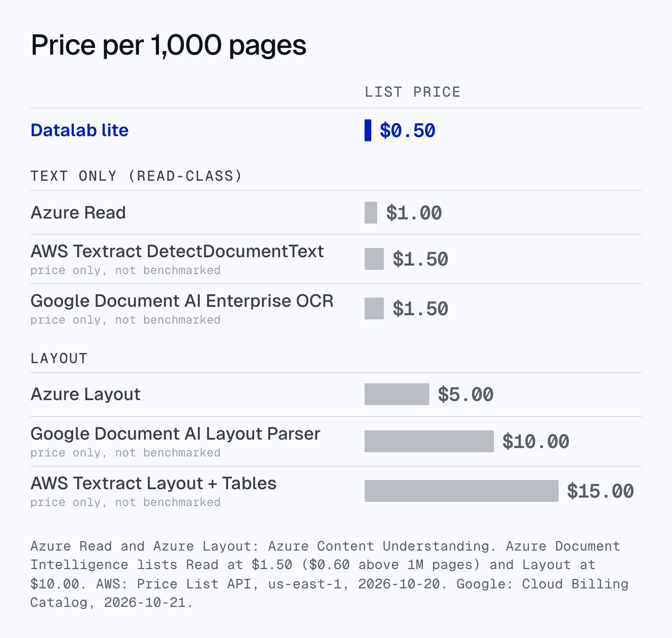672x638 pixels.
Task: Click the gray bar beside $10.00
Action: [x=429, y=441]
